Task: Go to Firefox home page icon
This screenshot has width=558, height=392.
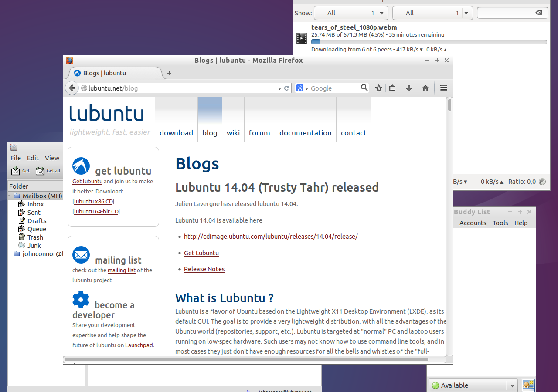Action: tap(425, 88)
